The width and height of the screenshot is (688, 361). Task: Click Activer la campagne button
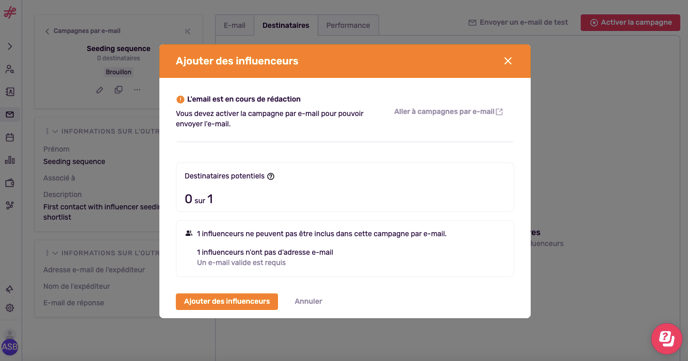(630, 22)
